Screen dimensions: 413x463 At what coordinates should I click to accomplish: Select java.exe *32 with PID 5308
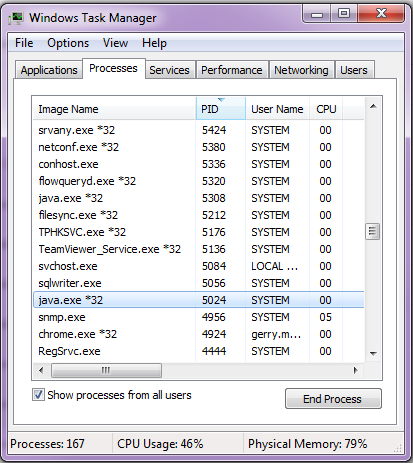click(x=198, y=198)
